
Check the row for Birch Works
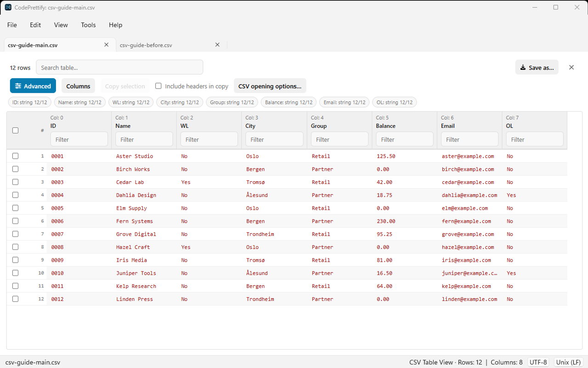pyautogui.click(x=15, y=169)
